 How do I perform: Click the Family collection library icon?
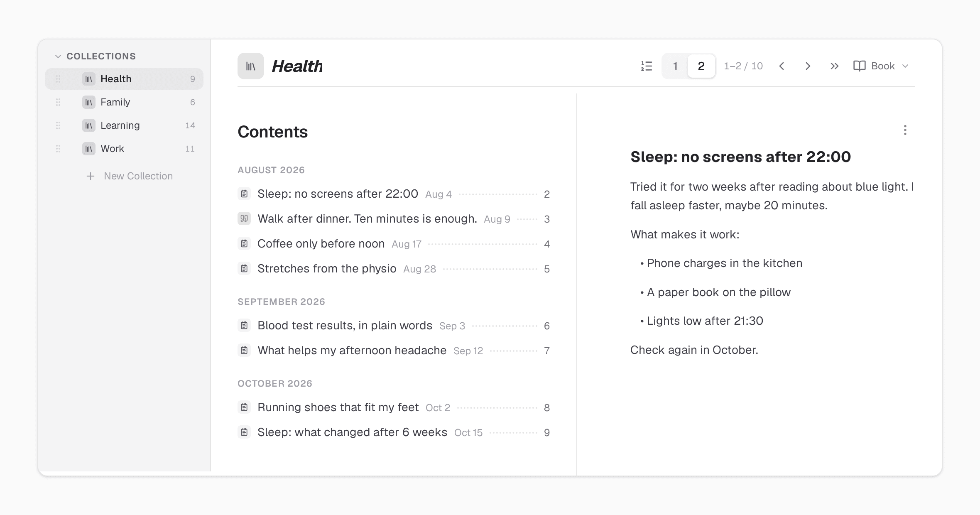click(x=88, y=102)
